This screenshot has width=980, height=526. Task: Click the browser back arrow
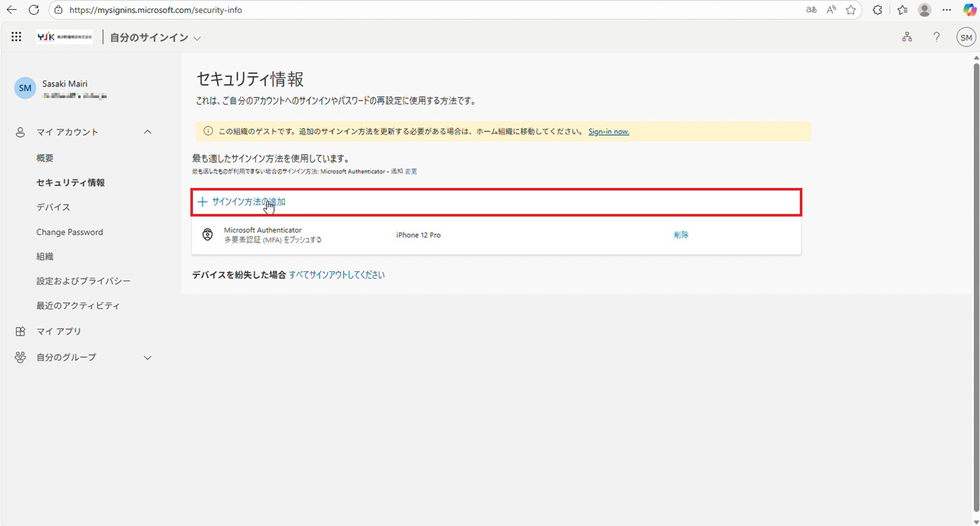11,10
